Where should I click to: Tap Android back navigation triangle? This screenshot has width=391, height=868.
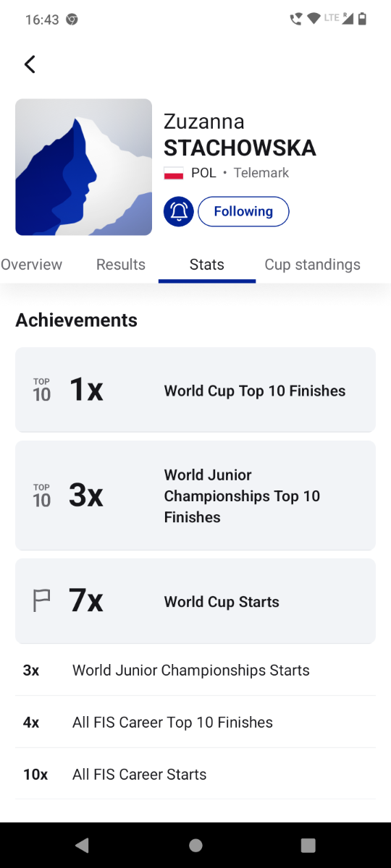click(x=82, y=845)
